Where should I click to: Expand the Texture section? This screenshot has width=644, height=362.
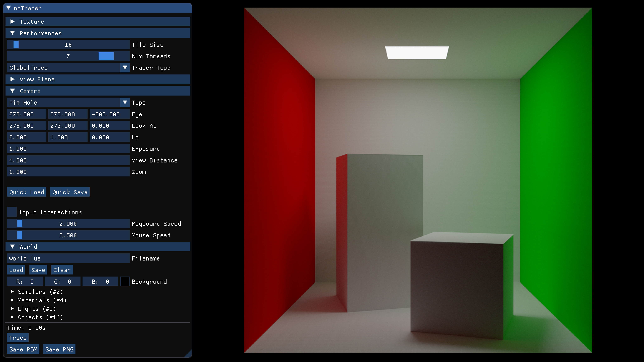pyautogui.click(x=12, y=22)
